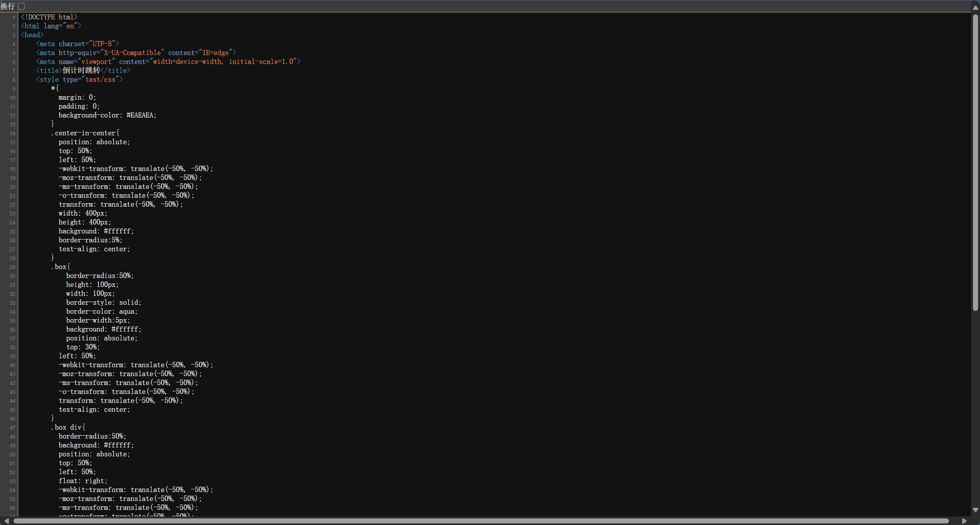
Task: Click the 倒计时跳转 title text
Action: coord(81,71)
